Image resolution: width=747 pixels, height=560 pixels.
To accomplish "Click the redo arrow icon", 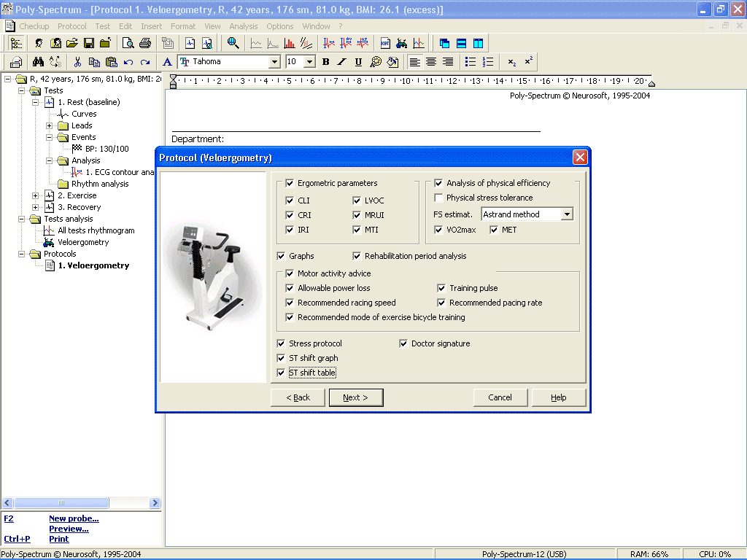I will (x=145, y=62).
